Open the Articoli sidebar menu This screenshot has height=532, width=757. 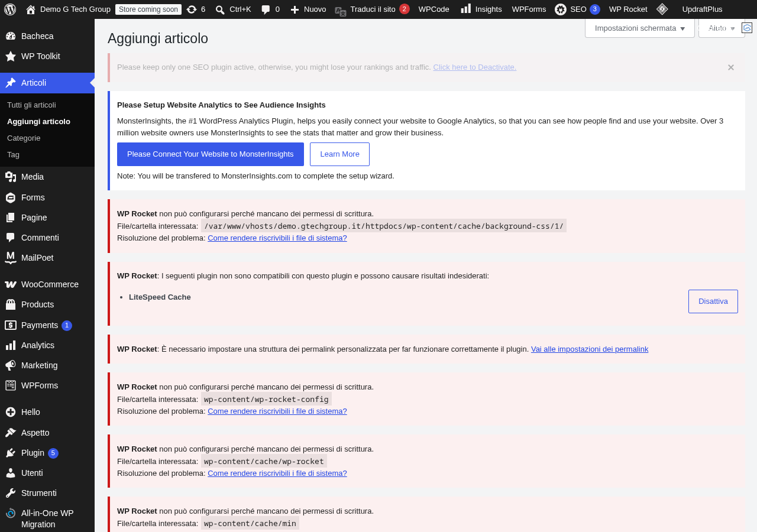click(x=47, y=83)
